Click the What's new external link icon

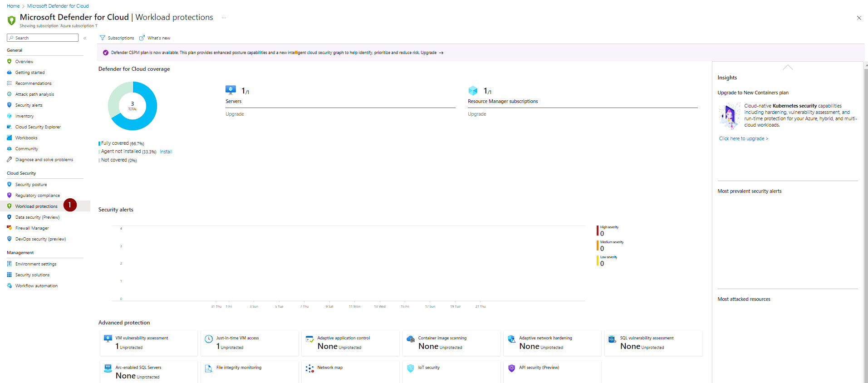(x=142, y=38)
